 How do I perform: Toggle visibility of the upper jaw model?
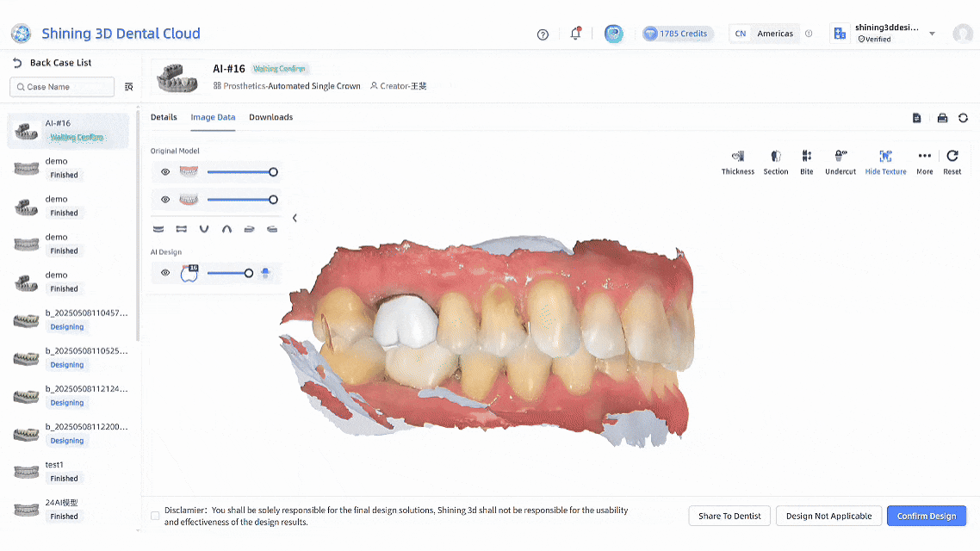165,172
